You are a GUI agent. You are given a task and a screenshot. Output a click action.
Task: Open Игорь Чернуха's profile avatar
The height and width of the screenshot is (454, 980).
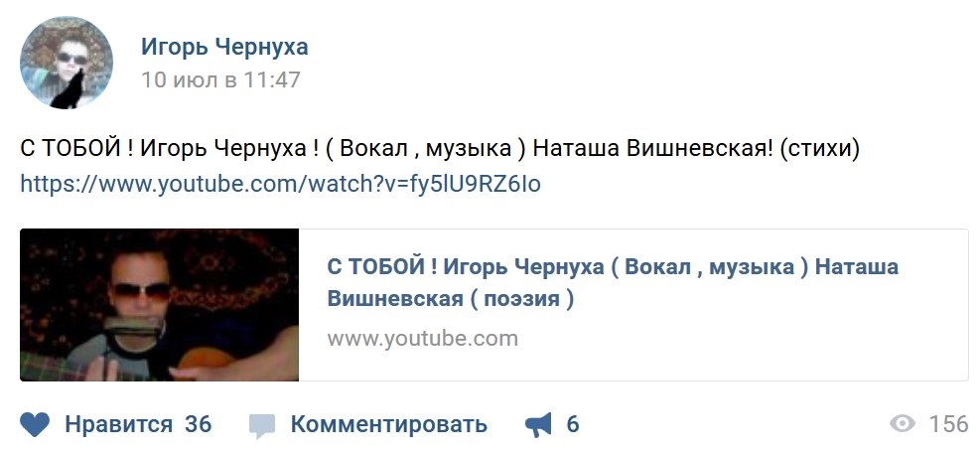67,63
